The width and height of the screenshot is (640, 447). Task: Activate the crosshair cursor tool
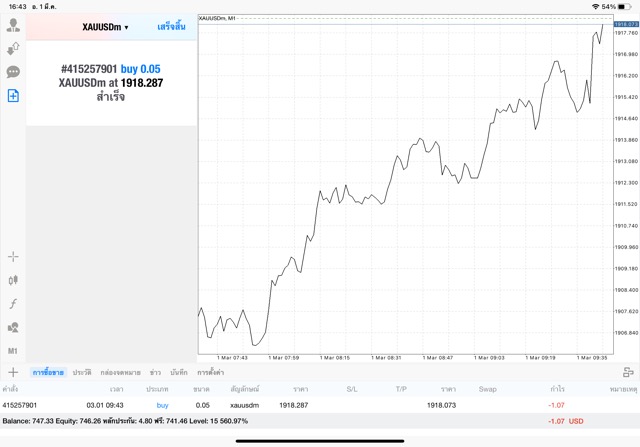pyautogui.click(x=13, y=257)
